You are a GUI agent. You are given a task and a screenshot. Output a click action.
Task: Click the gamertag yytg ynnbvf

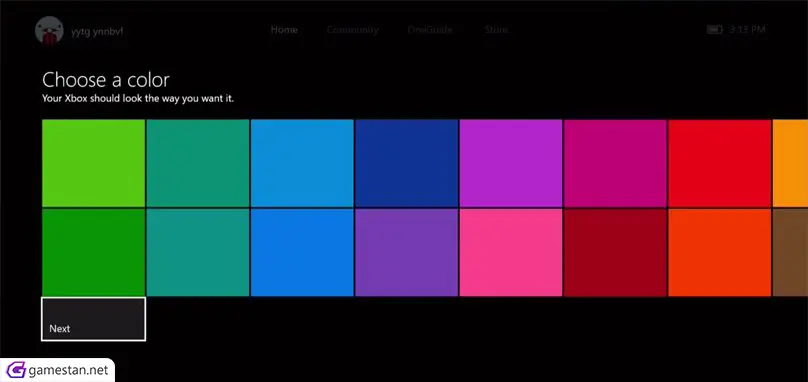(97, 31)
